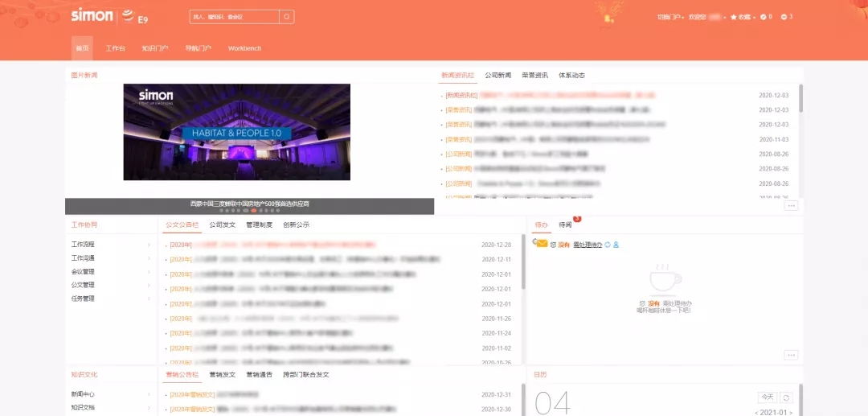Click the search magnifier icon

(x=286, y=17)
